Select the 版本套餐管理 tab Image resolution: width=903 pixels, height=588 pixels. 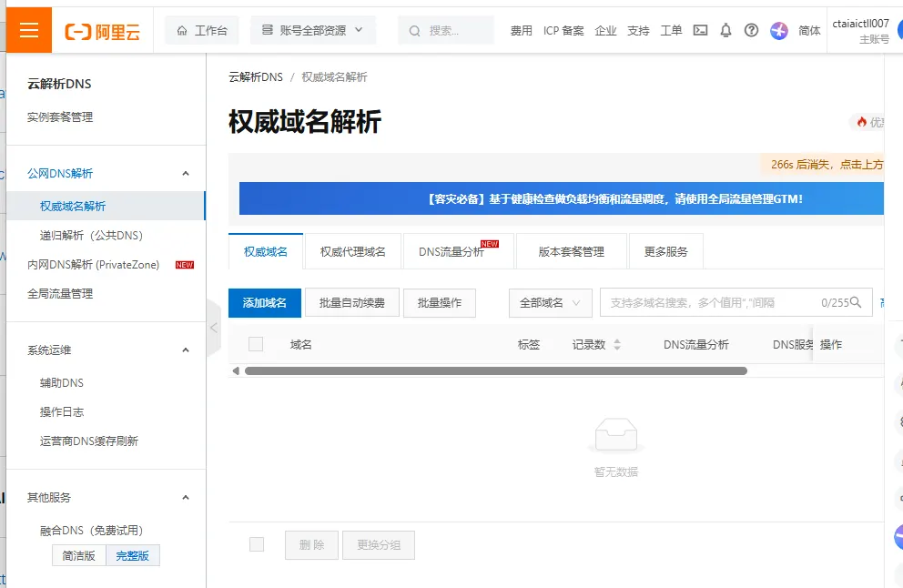[x=572, y=251]
